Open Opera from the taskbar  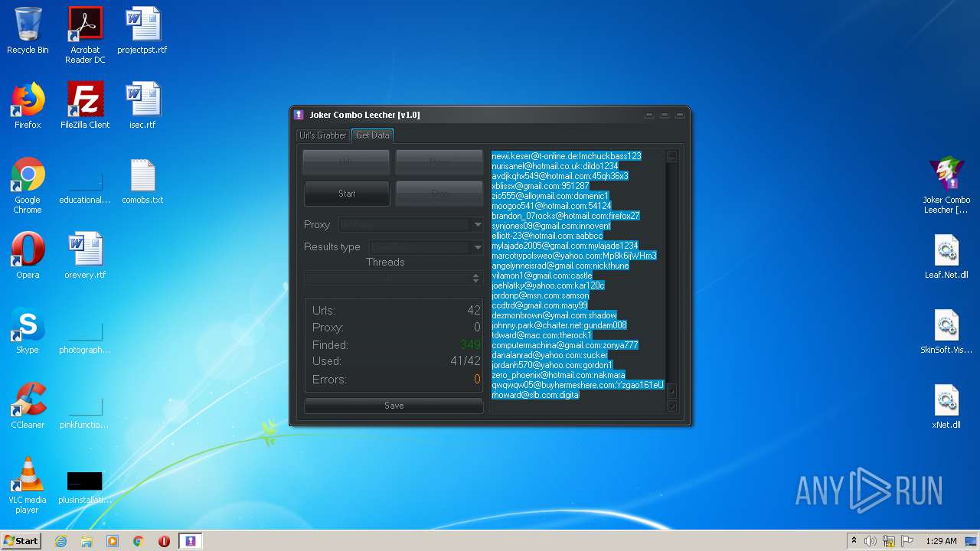pos(164,541)
